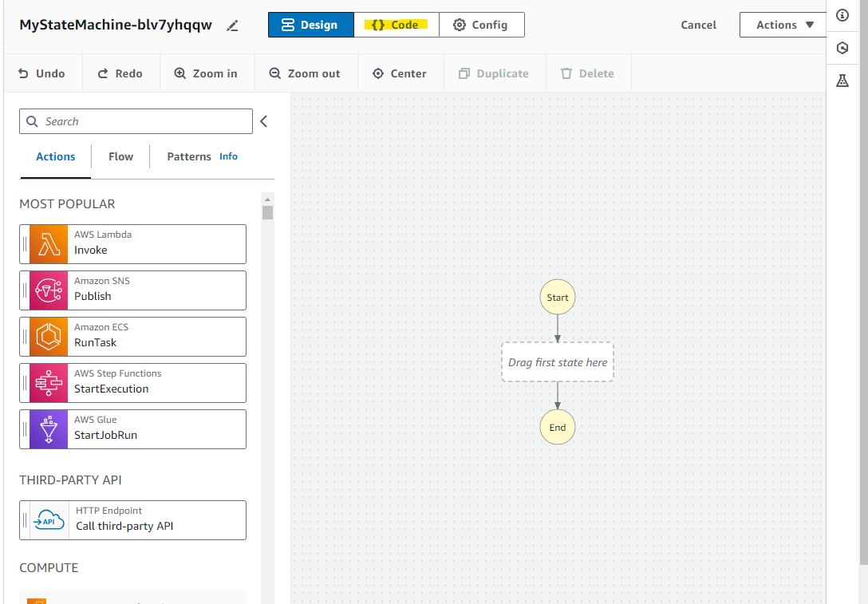The width and height of the screenshot is (868, 604).
Task: Click the Zoom in magnifier icon
Action: 180,73
